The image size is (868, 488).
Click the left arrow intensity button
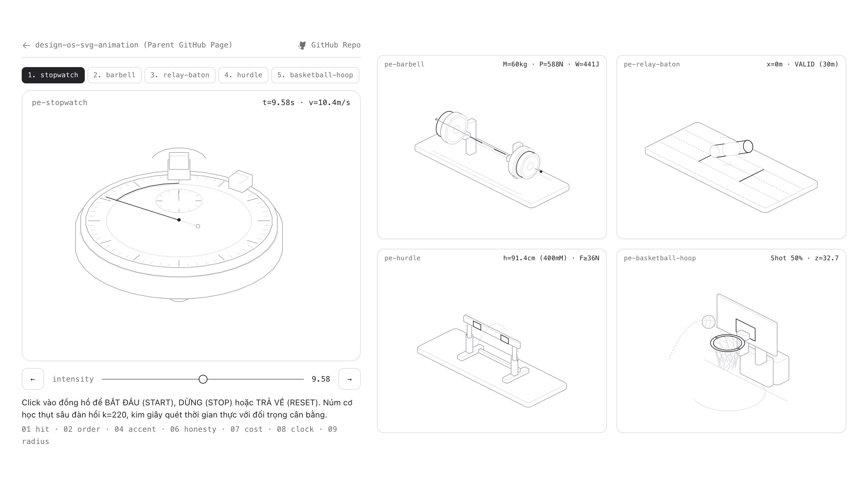click(33, 379)
